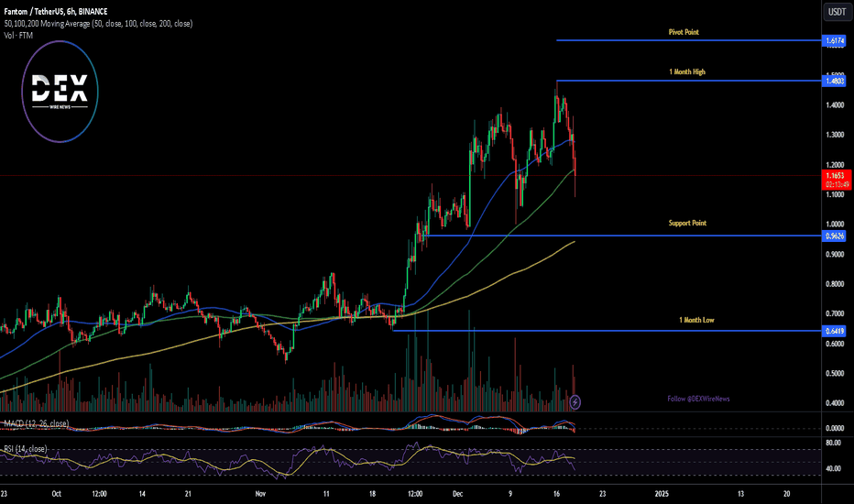The height and width of the screenshot is (504, 854).
Task: Select the 1 Month Low text label
Action: point(696,321)
